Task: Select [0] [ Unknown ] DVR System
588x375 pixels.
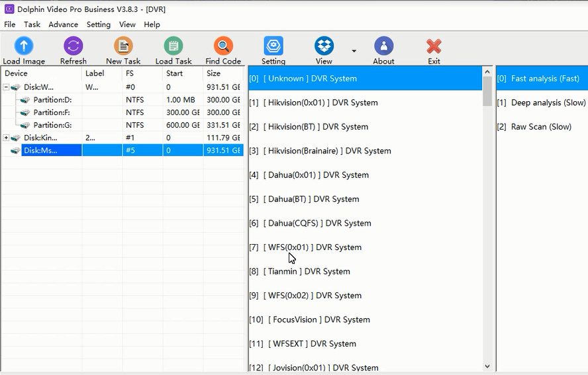Action: pos(366,79)
